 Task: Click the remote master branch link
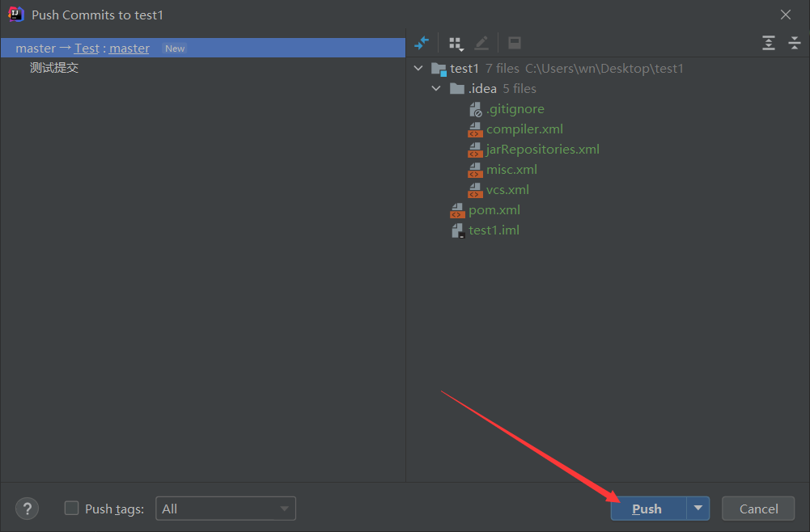tap(129, 48)
